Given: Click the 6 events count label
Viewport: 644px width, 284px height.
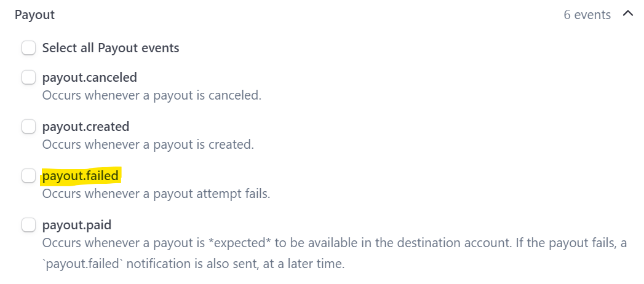Looking at the screenshot, I should pyautogui.click(x=587, y=15).
